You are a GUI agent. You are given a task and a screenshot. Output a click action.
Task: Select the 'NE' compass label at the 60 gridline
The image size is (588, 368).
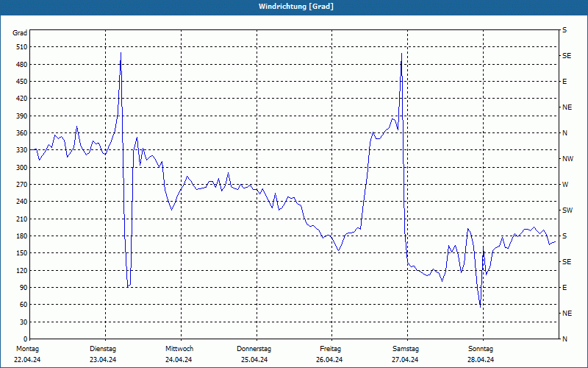(567, 314)
